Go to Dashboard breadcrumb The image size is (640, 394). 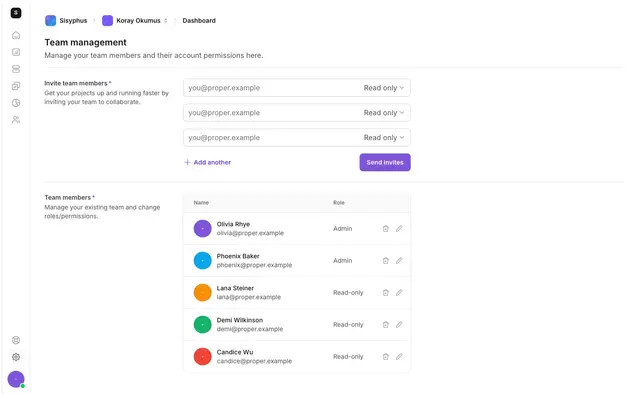click(199, 20)
